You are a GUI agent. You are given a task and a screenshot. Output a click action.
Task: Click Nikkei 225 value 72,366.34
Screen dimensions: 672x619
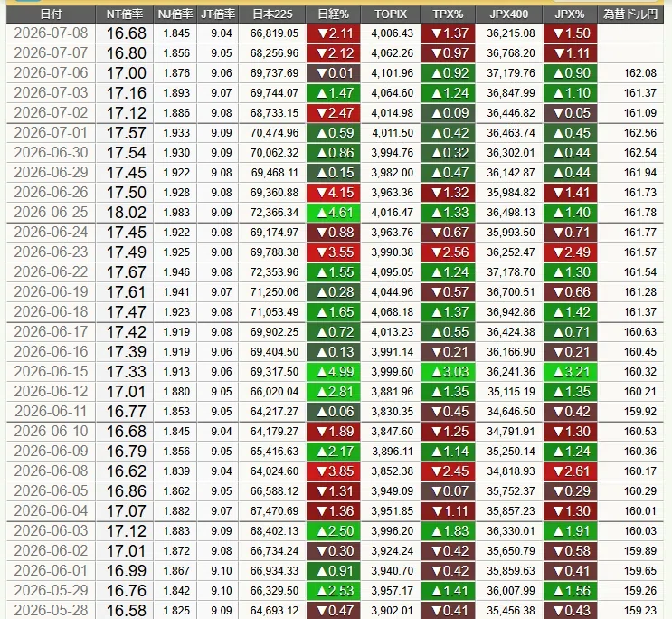coord(274,213)
